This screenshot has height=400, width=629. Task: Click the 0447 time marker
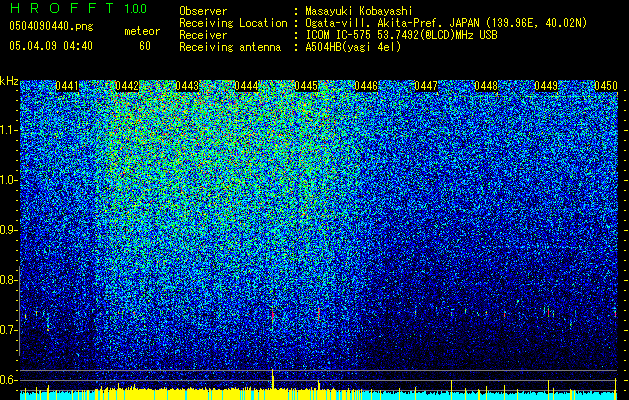click(x=426, y=86)
